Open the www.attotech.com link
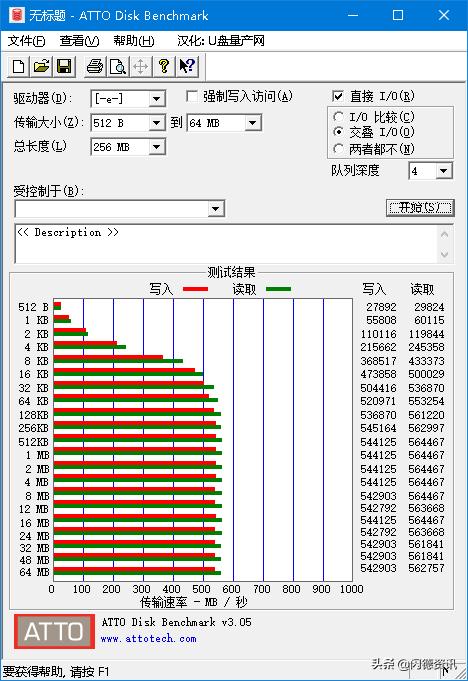 (148, 639)
